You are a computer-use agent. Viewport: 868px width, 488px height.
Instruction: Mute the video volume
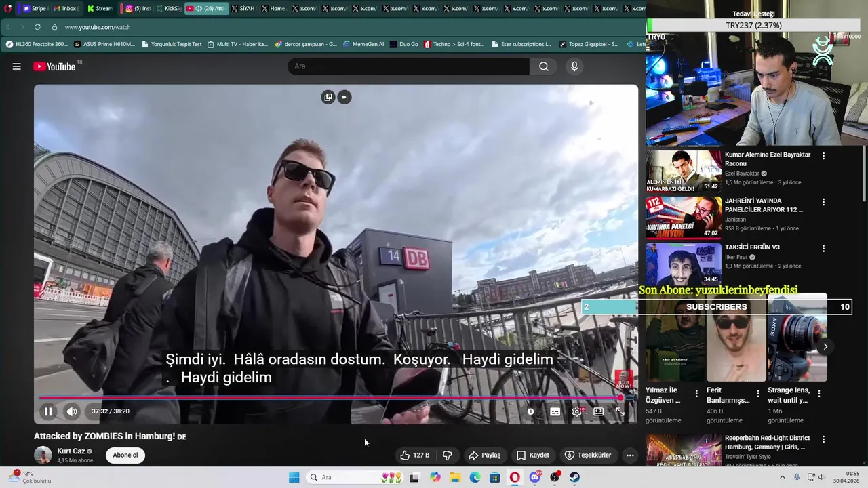pyautogui.click(x=72, y=411)
